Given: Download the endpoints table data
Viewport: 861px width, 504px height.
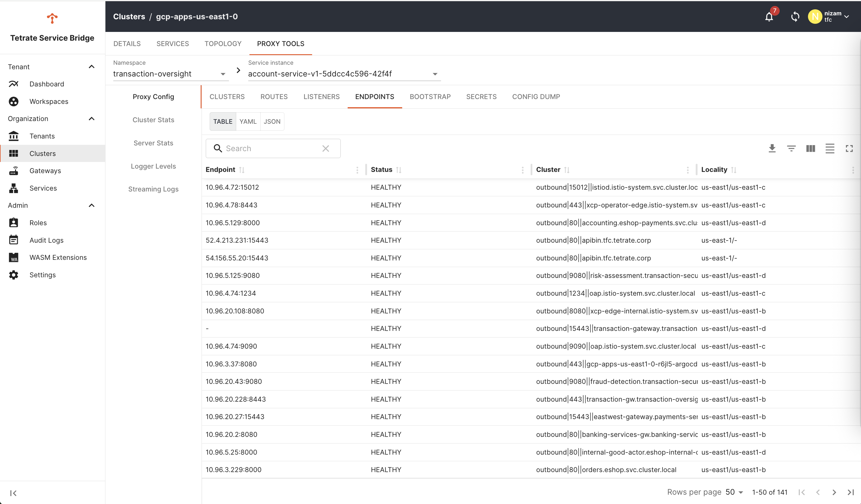Looking at the screenshot, I should (772, 148).
